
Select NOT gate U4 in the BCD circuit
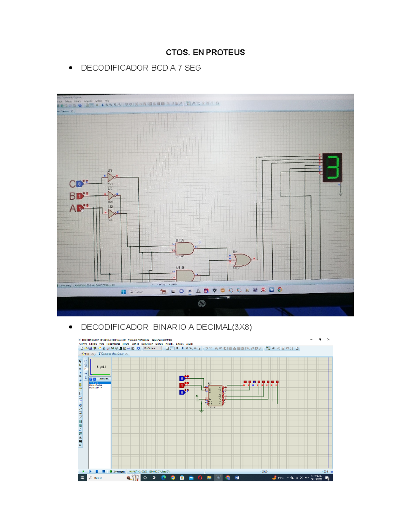112,196
